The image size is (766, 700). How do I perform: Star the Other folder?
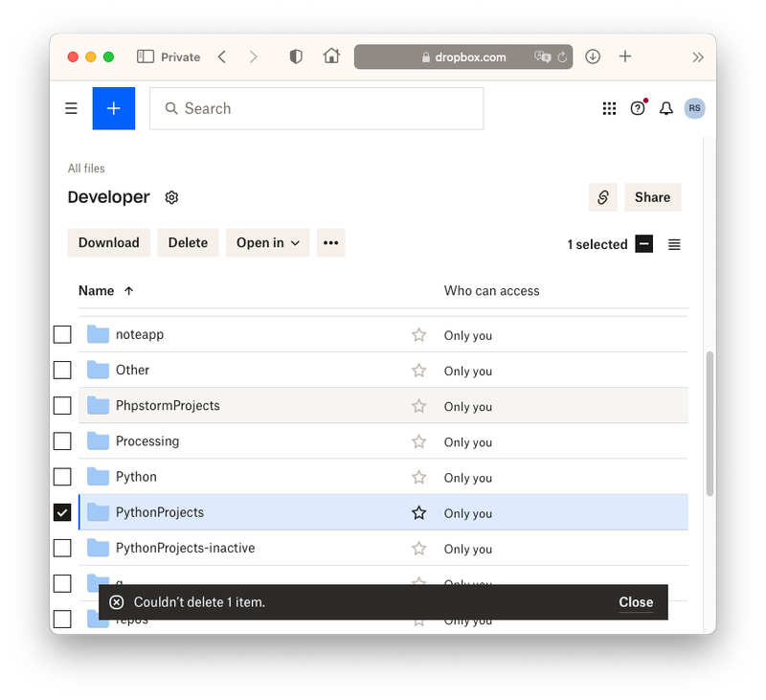tap(418, 371)
